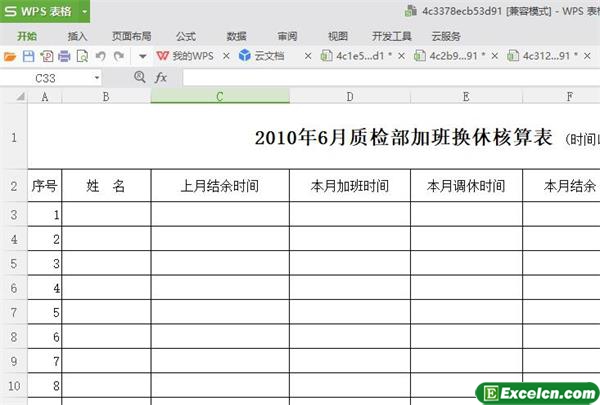Click the WPS 表格 logo button

click(x=38, y=11)
